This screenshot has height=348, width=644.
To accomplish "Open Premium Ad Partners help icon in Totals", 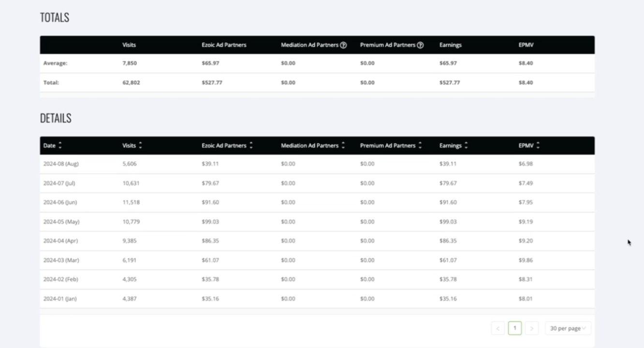I will pos(420,45).
